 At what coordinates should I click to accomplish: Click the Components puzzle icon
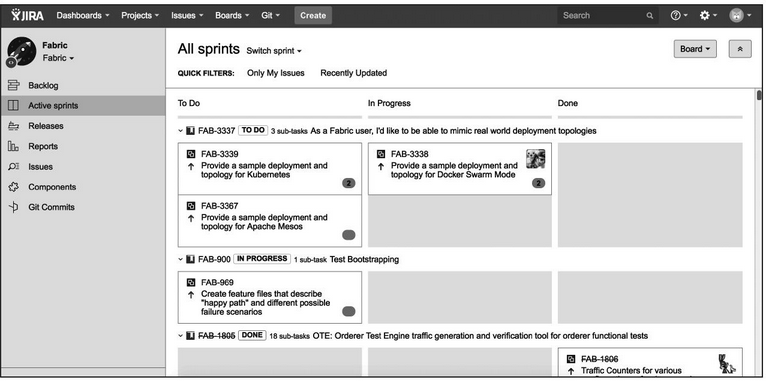[x=13, y=187]
